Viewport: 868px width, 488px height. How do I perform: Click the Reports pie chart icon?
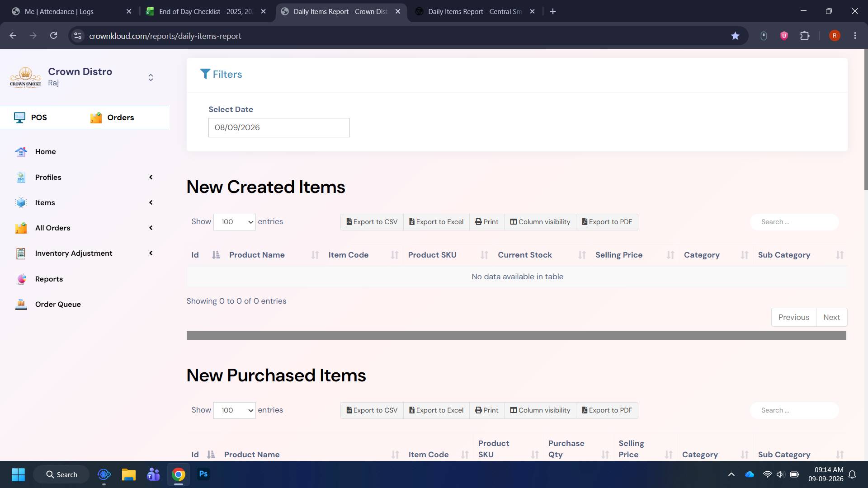coord(21,279)
